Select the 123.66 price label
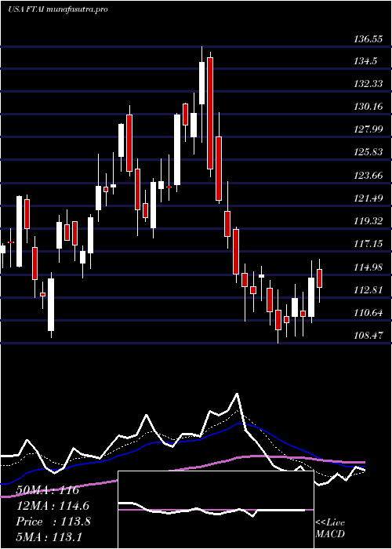This screenshot has width=392, height=549. coord(368,176)
